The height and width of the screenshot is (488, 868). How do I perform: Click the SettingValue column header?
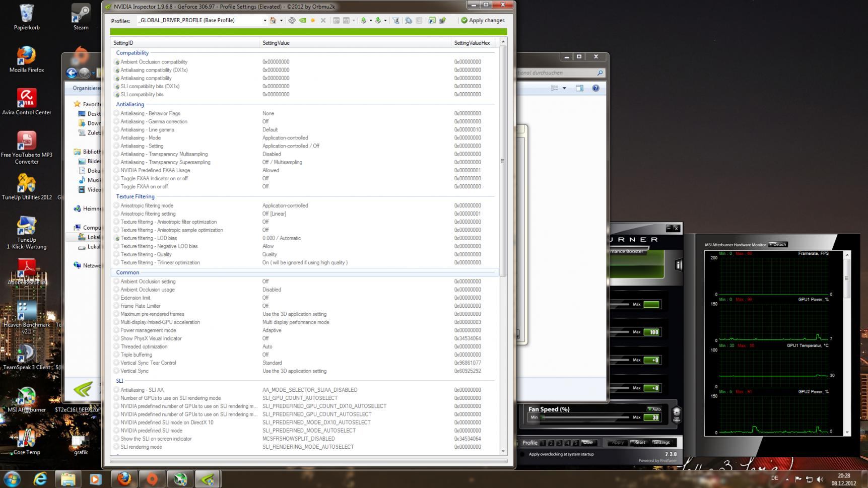pyautogui.click(x=356, y=43)
